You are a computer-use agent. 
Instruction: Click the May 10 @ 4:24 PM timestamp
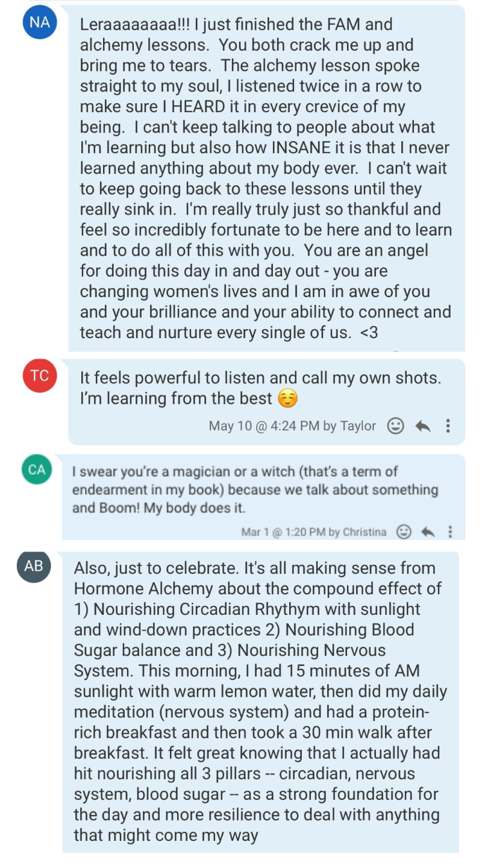[x=264, y=426]
